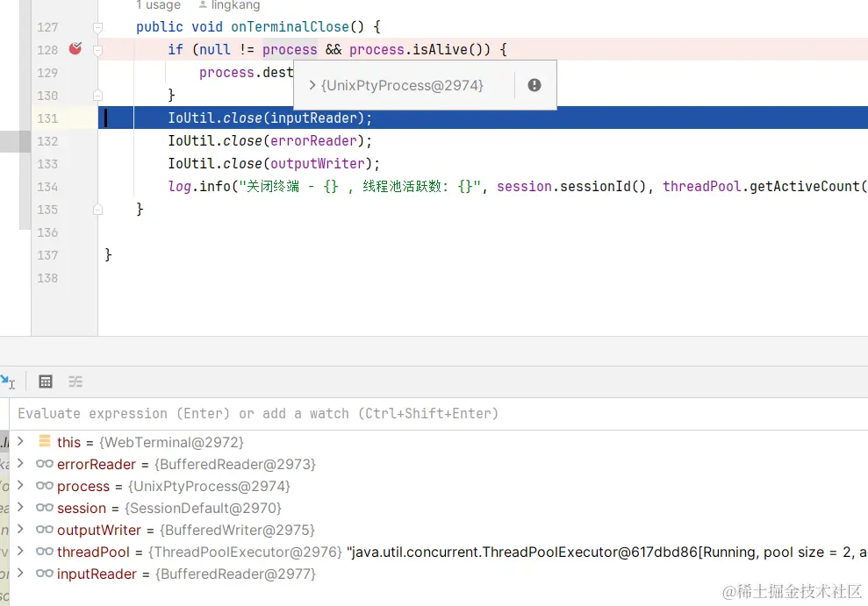The image size is (868, 606).
Task: Click the watch glasses icon beside inputReader
Action: (44, 574)
